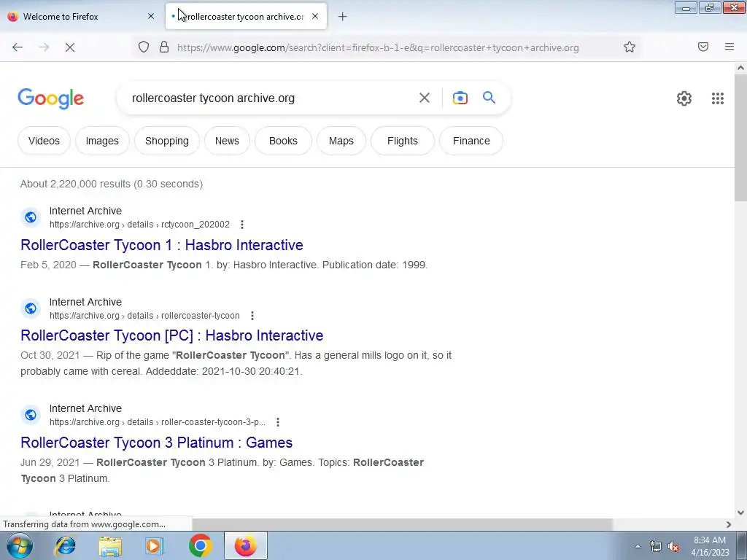Click archive.org rollercoaster-tycoon URL breadcrumb

tap(144, 316)
